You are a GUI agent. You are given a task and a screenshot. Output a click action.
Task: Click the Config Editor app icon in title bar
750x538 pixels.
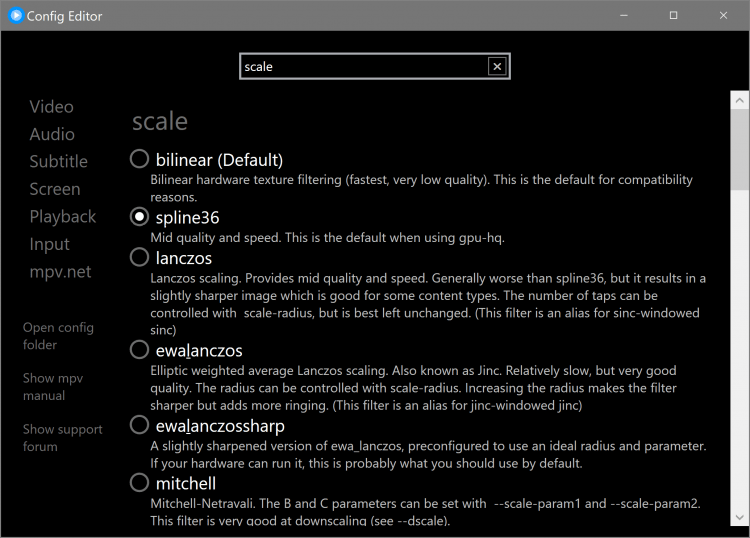pyautogui.click(x=15, y=16)
